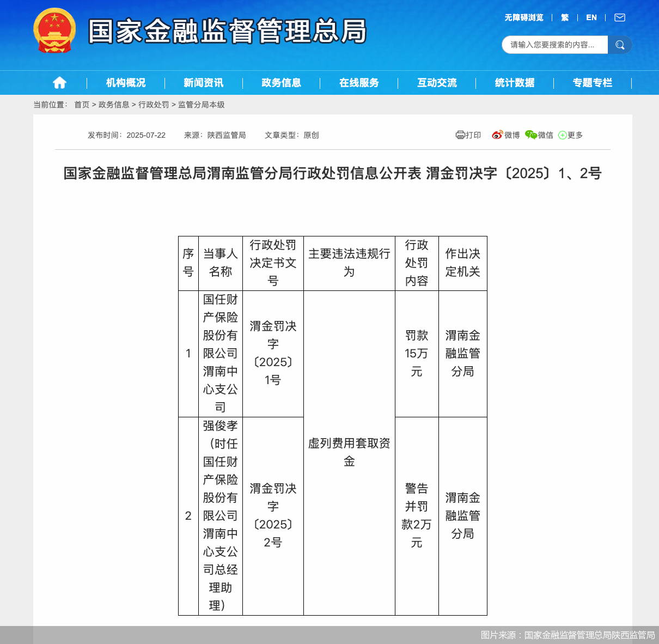This screenshot has width=659, height=644.
Task: Click the cell 警告并罚款2万元
Action: 417,516
